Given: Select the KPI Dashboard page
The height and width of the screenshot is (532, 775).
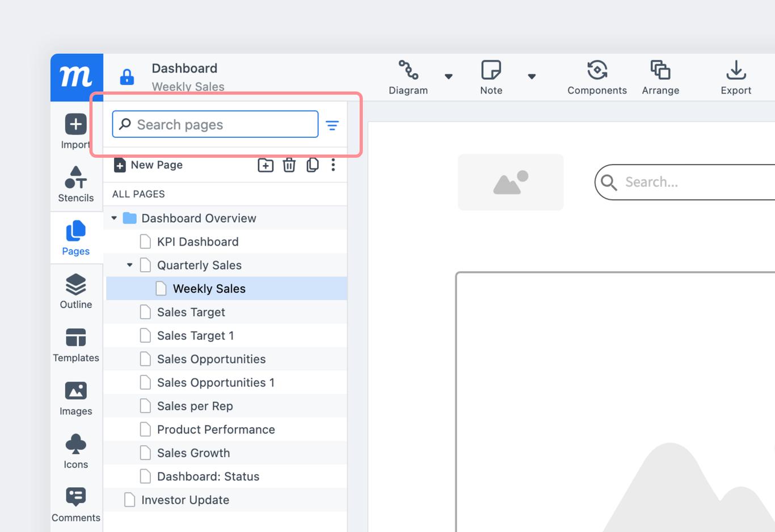Looking at the screenshot, I should [226, 242].
